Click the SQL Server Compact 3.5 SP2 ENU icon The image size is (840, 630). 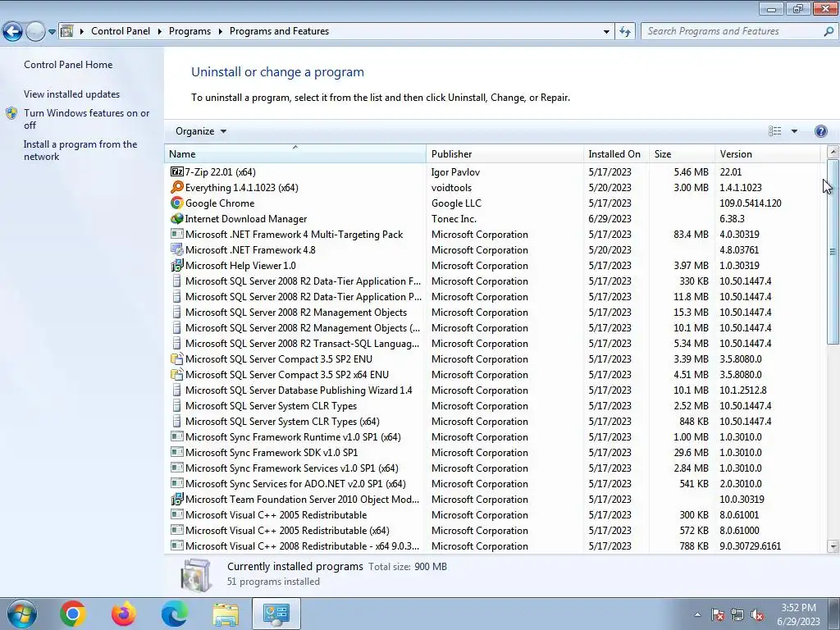(177, 359)
